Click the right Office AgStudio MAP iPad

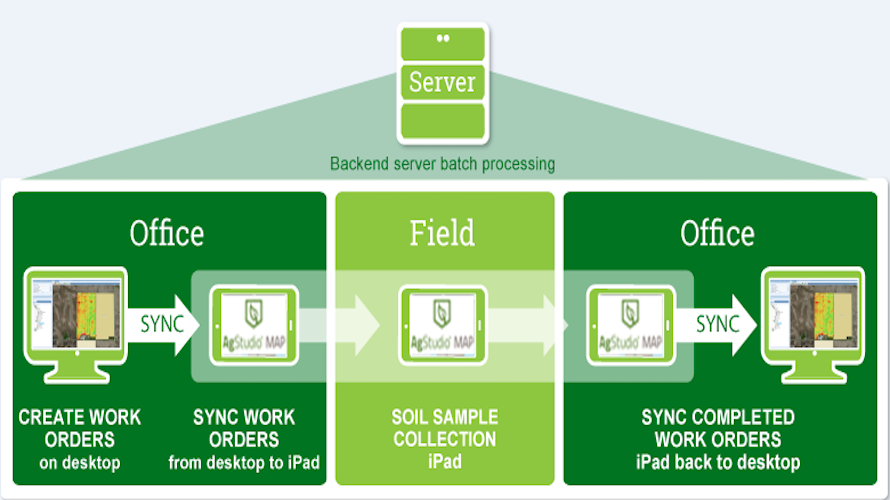click(631, 325)
